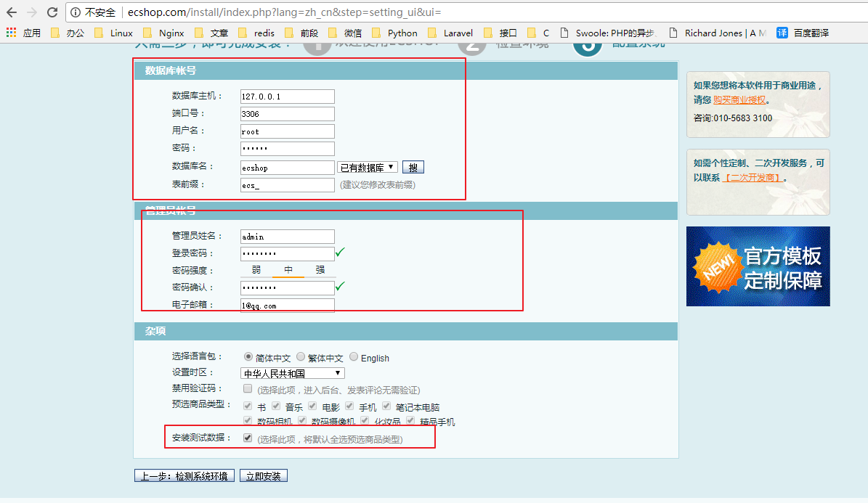Open the Apps grid icon in bookmarks bar
Screen dimensions: 868x503
(11, 33)
